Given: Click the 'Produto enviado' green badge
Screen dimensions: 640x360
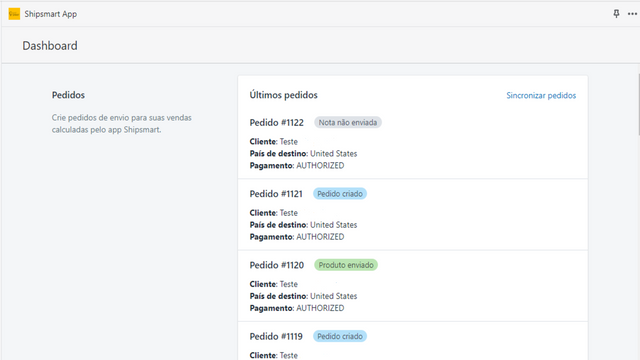Looking at the screenshot, I should (x=346, y=265).
